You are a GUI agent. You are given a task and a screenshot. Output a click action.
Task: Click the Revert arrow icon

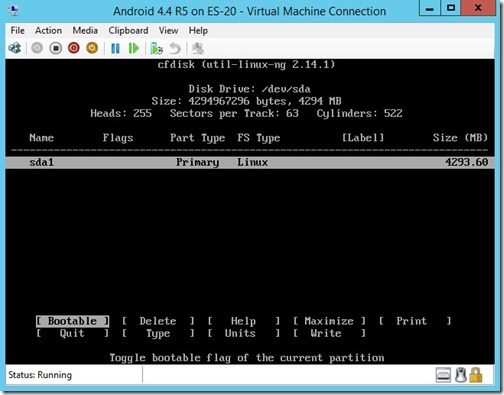pyautogui.click(x=175, y=49)
